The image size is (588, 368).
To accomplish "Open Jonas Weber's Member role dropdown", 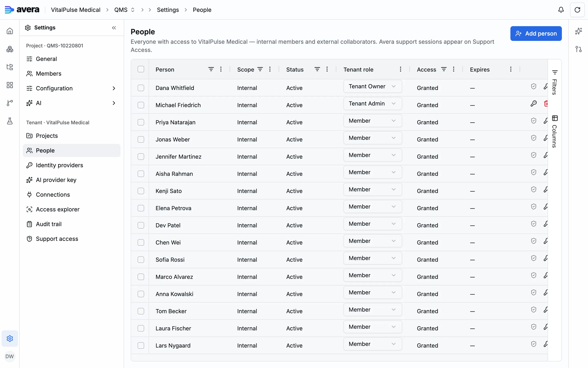I will pos(372,138).
